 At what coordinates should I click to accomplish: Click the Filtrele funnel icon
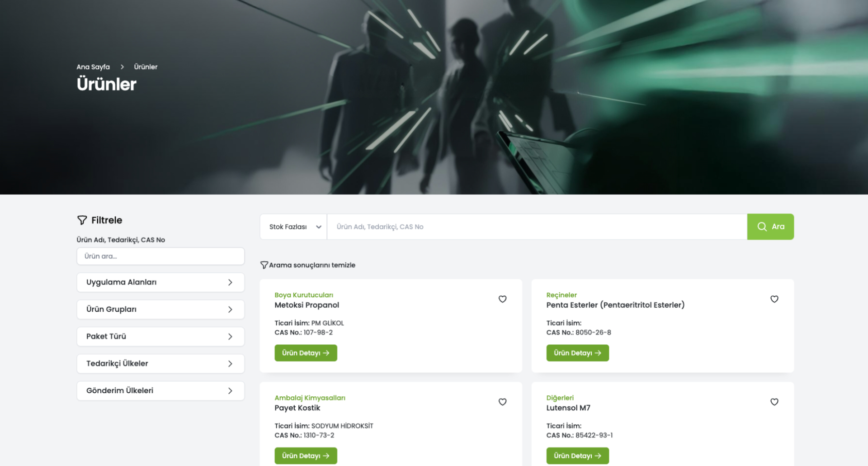point(82,220)
